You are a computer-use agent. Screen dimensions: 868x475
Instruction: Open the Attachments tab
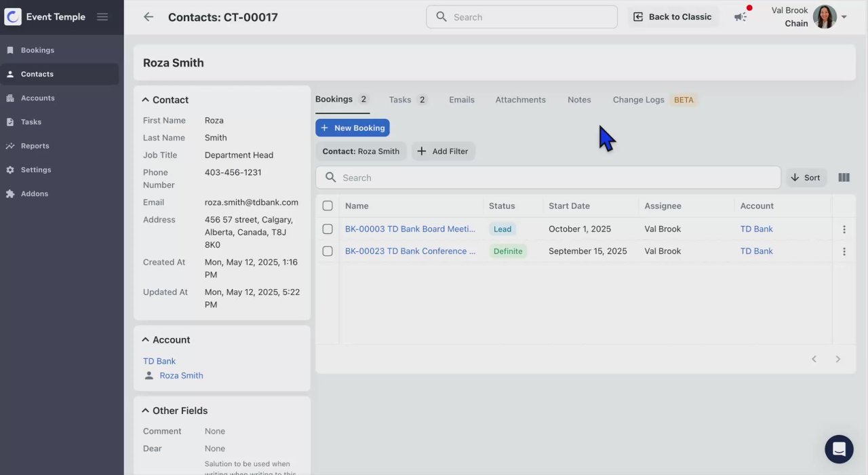click(x=521, y=100)
